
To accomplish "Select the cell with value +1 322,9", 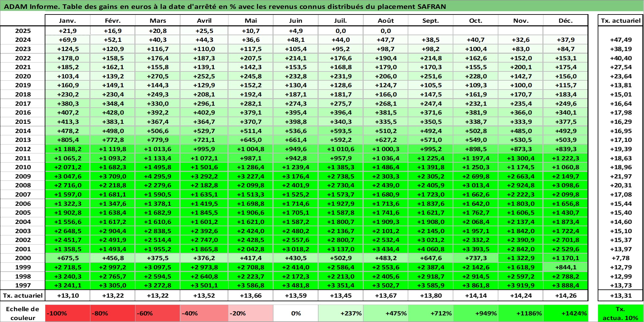I will [521, 258].
